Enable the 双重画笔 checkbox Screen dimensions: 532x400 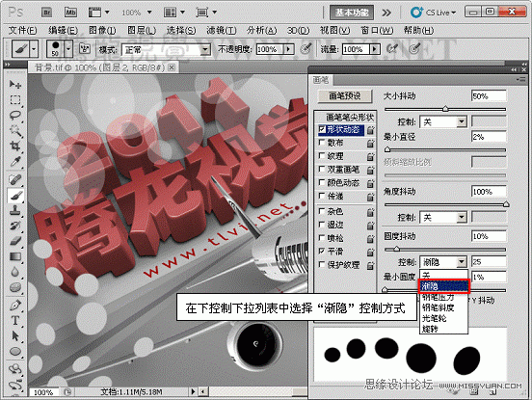[x=322, y=169]
